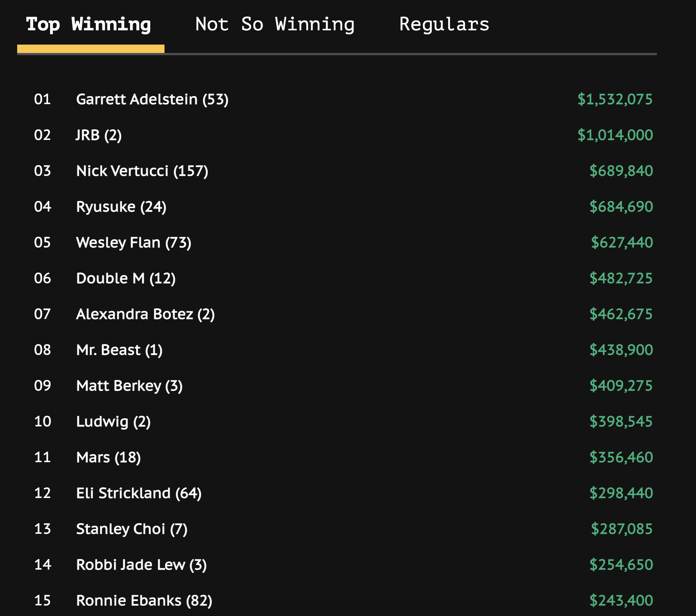Click the $1,014,000 winnings amount
Viewport: 696px width, 616px height.
tap(615, 135)
